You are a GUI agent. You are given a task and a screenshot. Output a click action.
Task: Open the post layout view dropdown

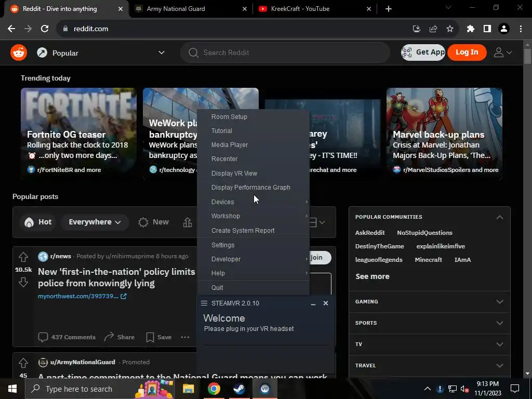tap(317, 222)
